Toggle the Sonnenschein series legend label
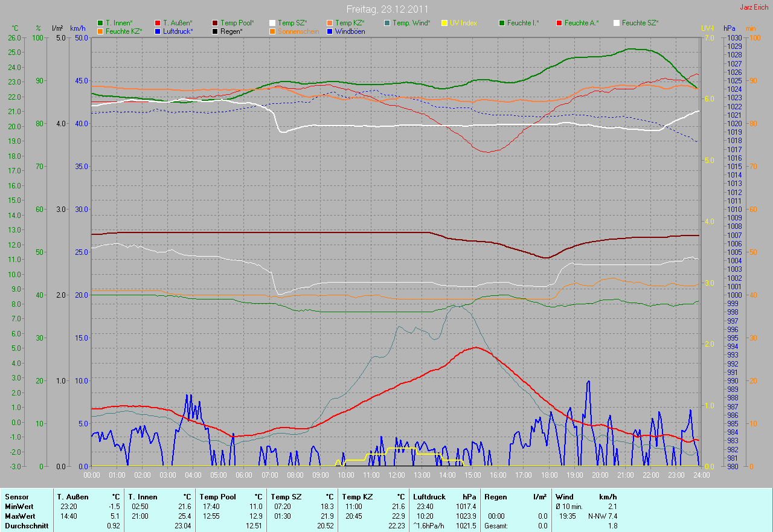Viewport: 773px width, 532px height. [298, 31]
